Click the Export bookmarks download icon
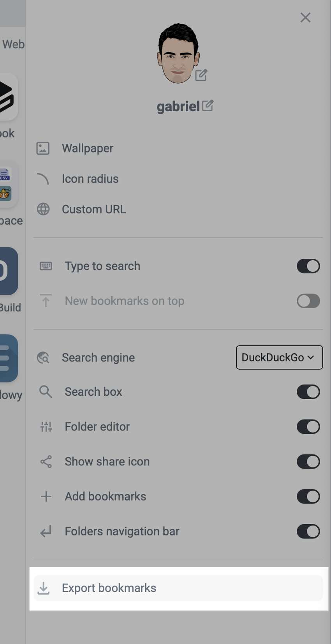331x644 pixels. click(x=43, y=588)
